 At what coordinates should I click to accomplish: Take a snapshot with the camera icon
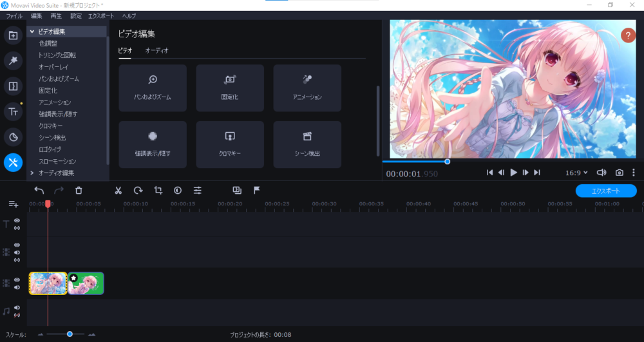pyautogui.click(x=620, y=173)
